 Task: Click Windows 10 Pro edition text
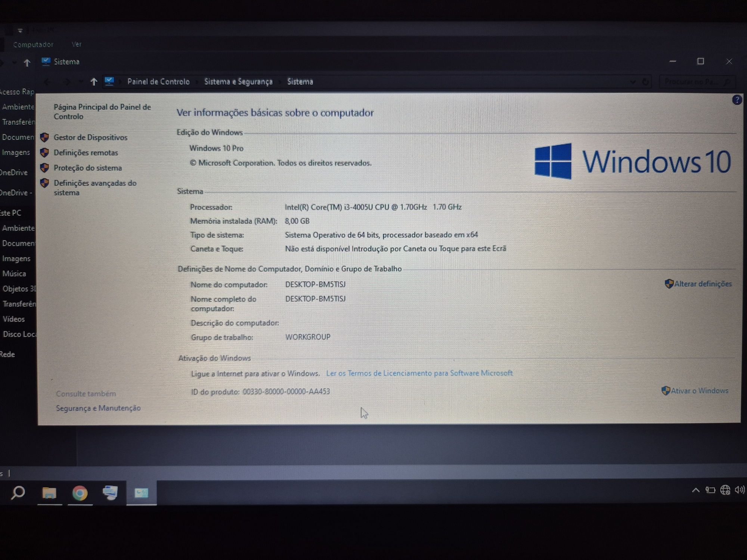click(216, 148)
